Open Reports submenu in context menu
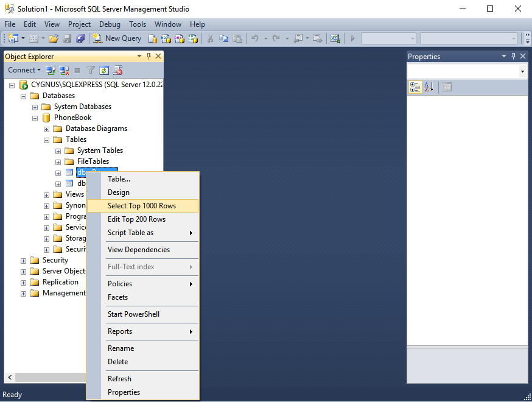Screen dimensions: 532x402 143,331
